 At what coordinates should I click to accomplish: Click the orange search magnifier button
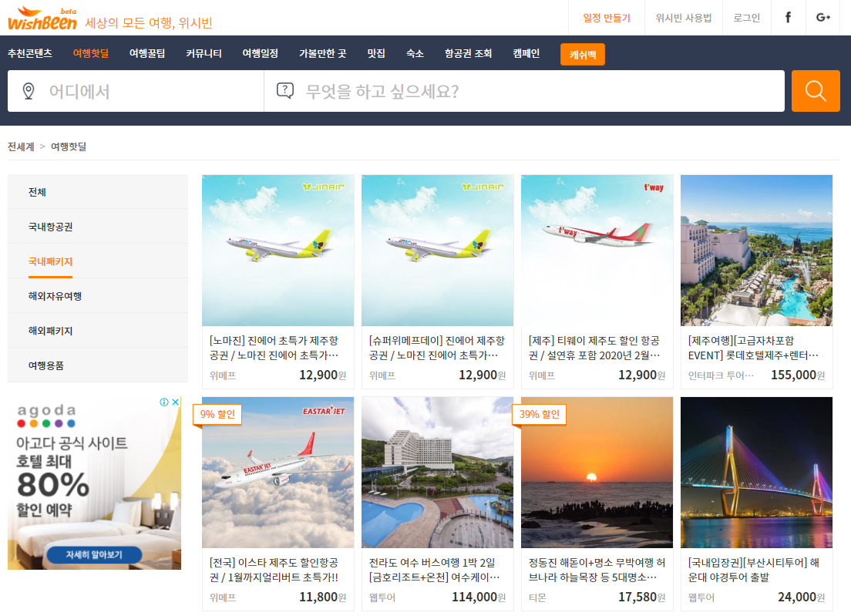coord(816,91)
